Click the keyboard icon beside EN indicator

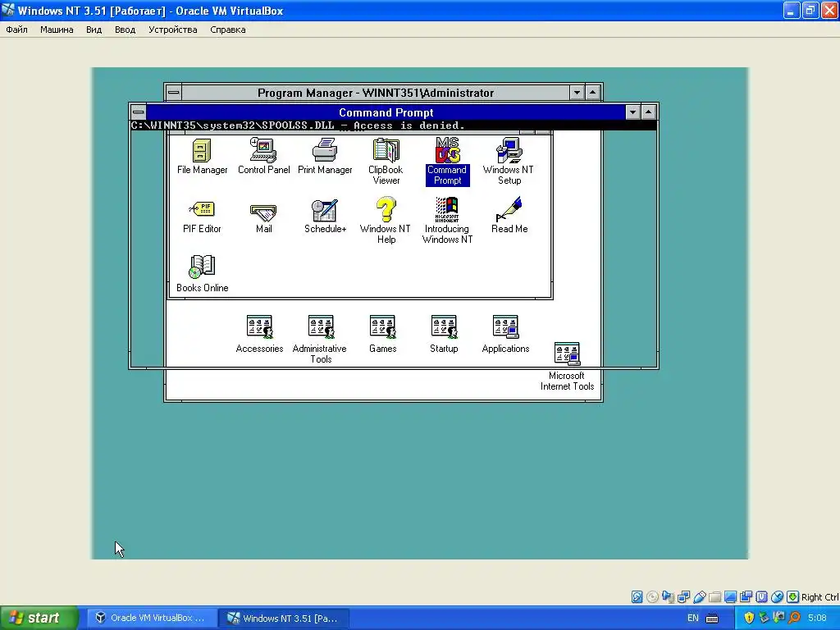pyautogui.click(x=712, y=619)
